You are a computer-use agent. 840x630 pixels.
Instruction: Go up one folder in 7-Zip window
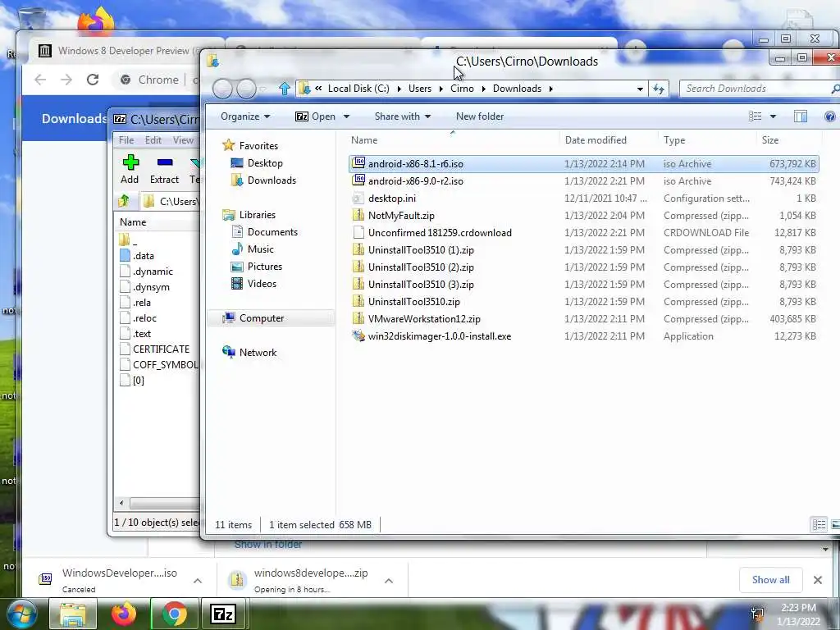124,202
